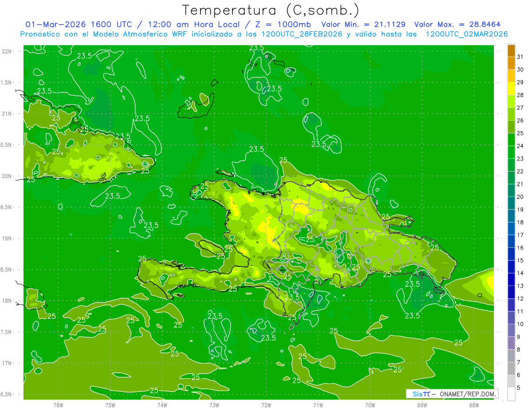
Task: Click the 68W longitude axis label
Action: coord(474,405)
